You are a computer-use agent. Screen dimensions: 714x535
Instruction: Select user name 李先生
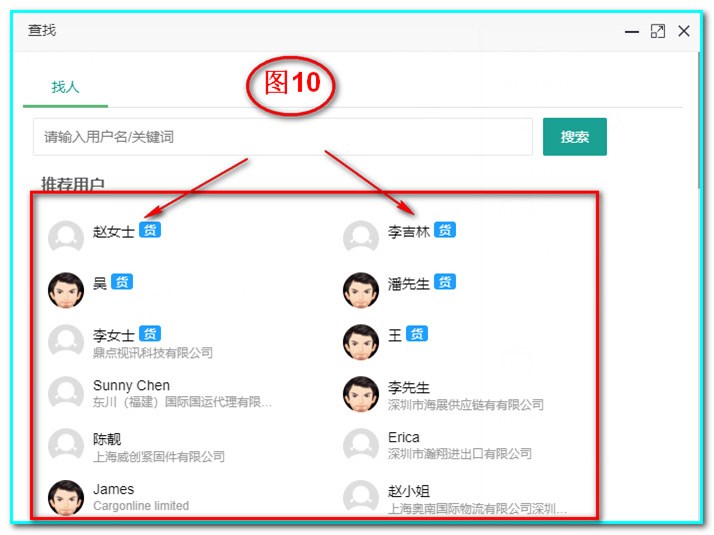[x=409, y=387]
